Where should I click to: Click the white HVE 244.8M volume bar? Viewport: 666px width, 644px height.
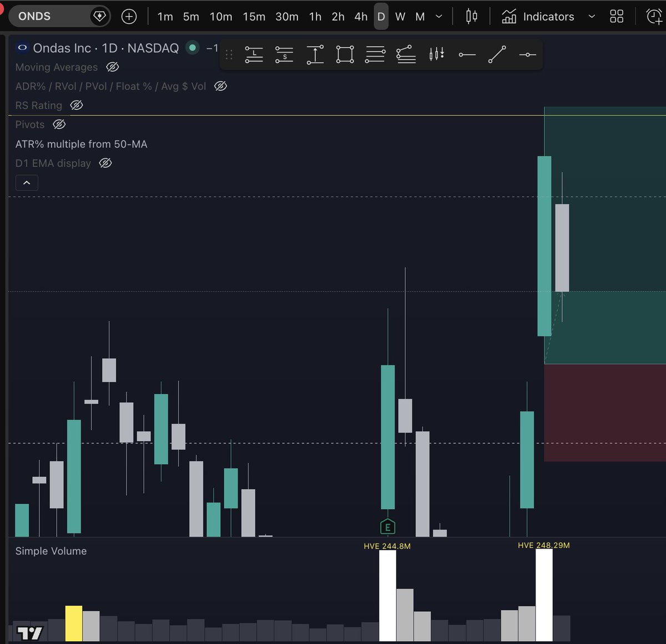[x=387, y=596]
